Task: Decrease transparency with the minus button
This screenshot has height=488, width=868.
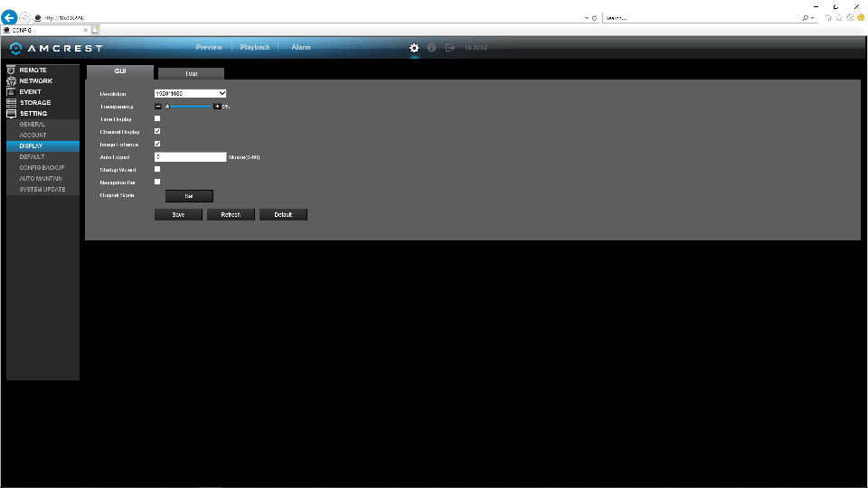Action: [x=158, y=107]
